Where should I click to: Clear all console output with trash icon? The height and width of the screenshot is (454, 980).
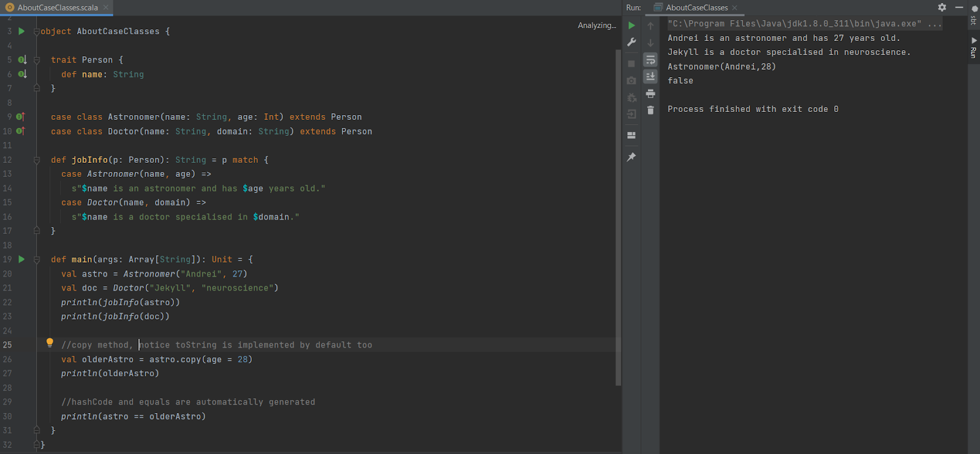[650, 110]
